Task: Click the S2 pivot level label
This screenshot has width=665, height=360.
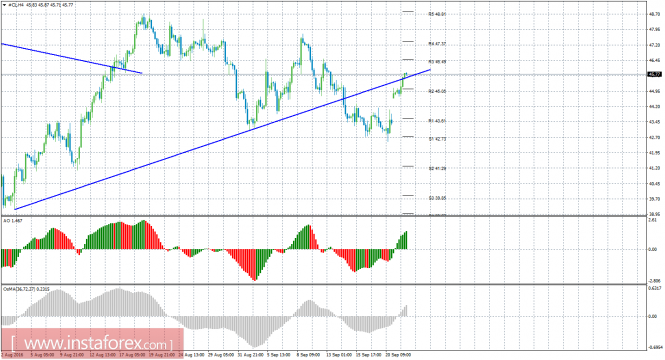Action: (x=437, y=168)
